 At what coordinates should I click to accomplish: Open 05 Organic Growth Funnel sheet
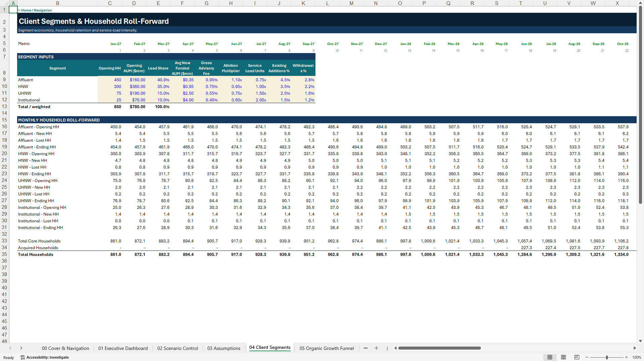327,348
